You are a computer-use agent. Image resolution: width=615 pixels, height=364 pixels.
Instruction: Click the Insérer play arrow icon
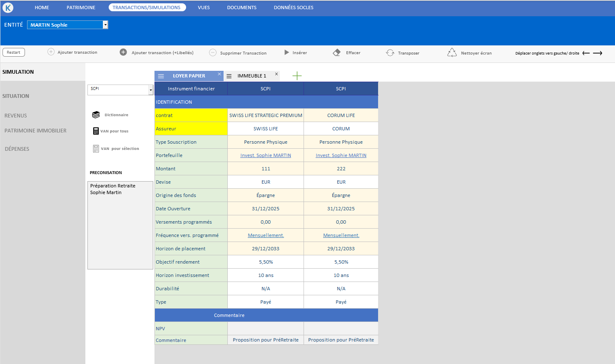tap(286, 52)
